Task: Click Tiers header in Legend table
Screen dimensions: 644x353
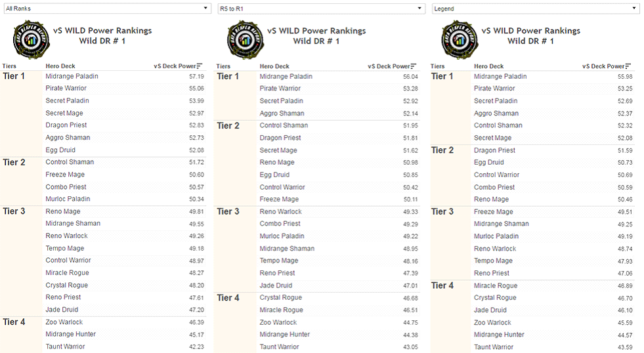Action: pyautogui.click(x=437, y=66)
